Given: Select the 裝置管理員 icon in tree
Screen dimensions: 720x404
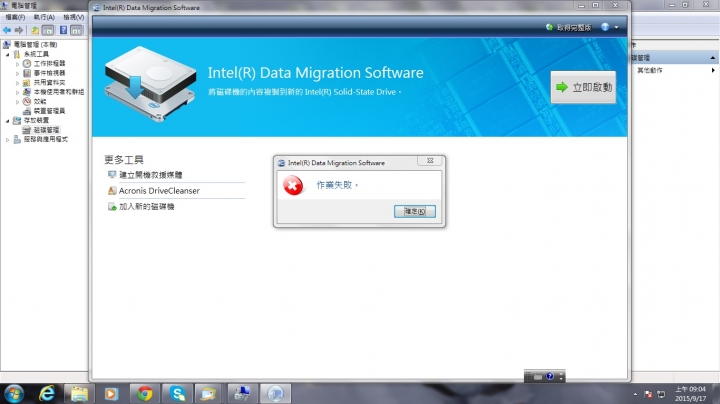Looking at the screenshot, I should coord(27,111).
